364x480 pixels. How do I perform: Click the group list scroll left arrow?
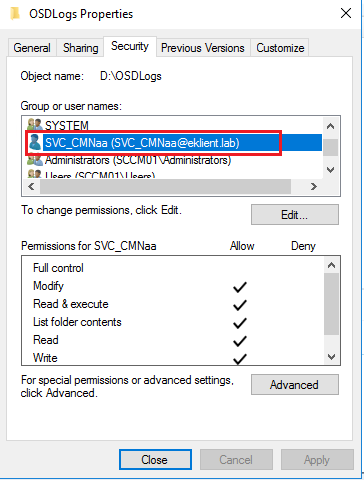click(31, 186)
